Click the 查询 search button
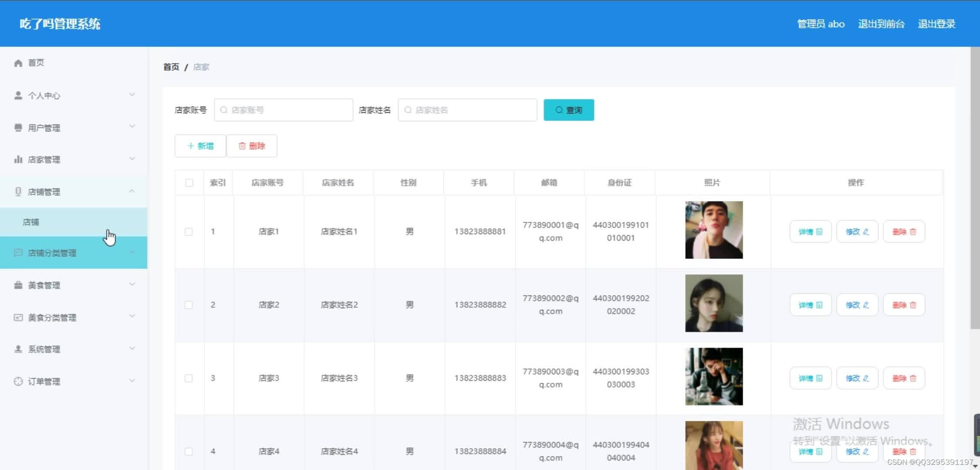 click(x=569, y=110)
